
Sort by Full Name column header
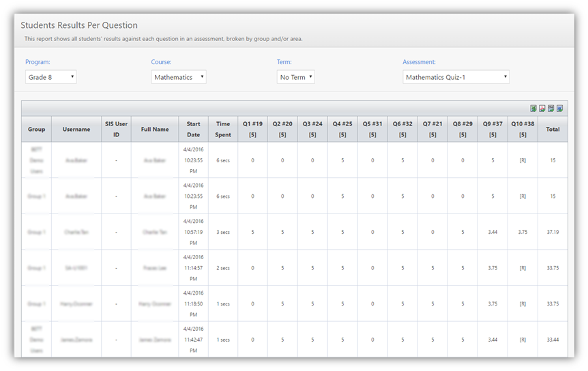(155, 129)
